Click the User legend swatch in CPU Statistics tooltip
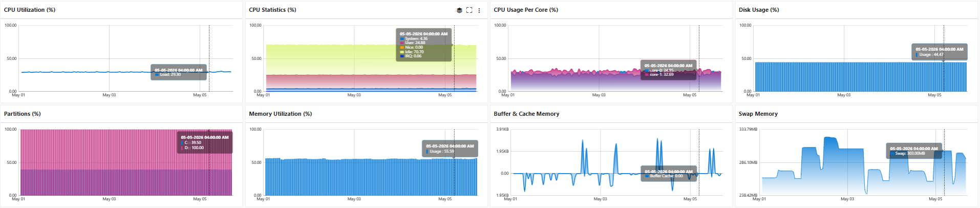 point(402,43)
